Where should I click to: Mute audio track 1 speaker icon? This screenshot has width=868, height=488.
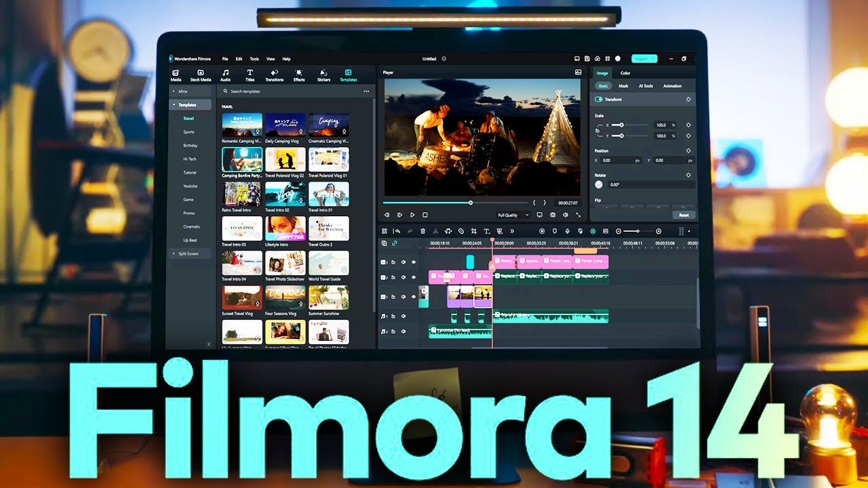(403, 316)
